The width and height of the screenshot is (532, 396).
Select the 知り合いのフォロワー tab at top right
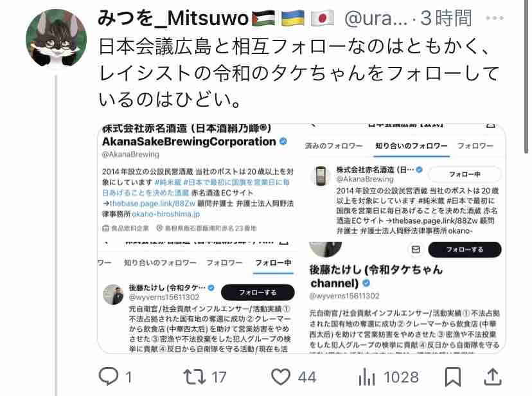click(x=411, y=146)
